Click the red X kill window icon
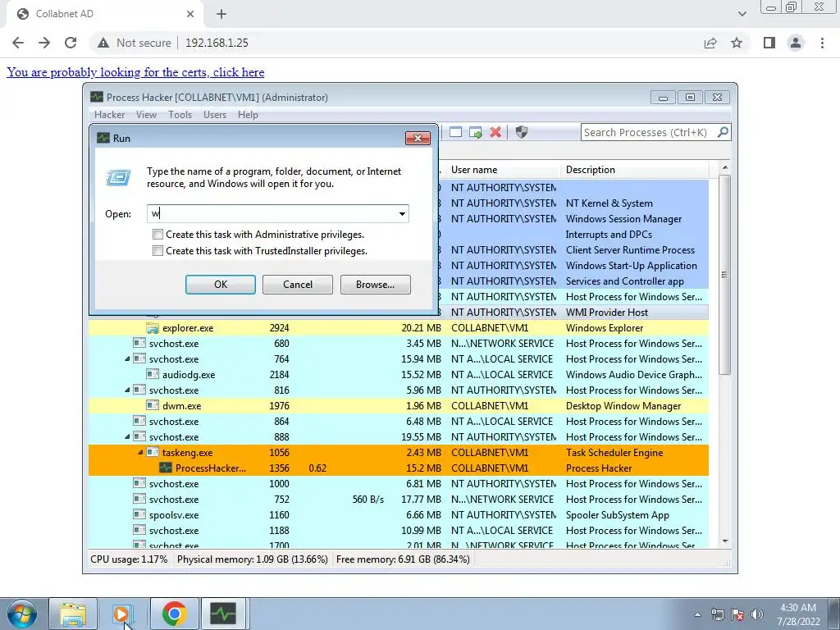 pos(495,132)
